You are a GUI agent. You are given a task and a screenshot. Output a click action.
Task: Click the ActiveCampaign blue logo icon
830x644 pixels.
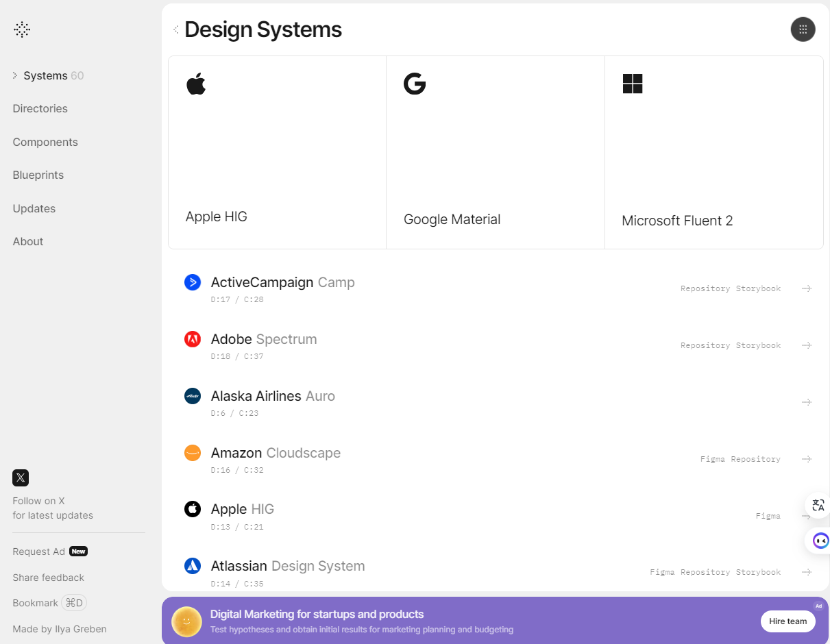(193, 282)
